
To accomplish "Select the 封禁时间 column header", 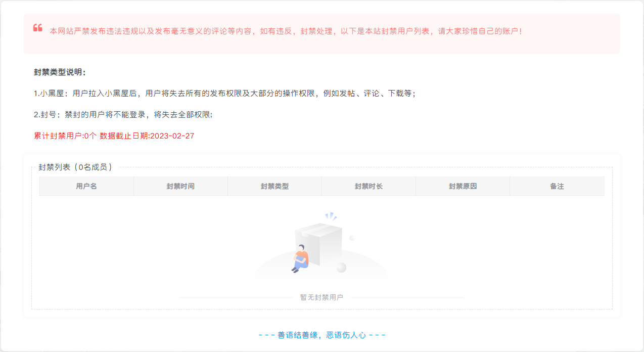I will 180,186.
